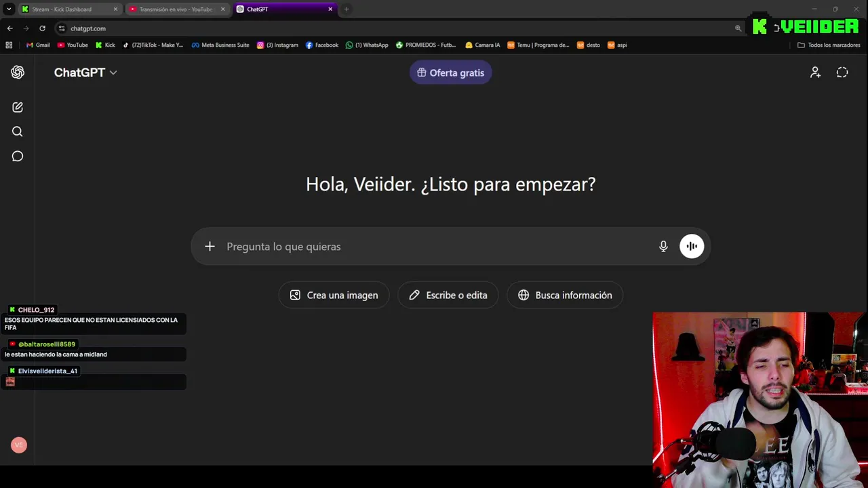Expand the ChatGPT model selector dropdown

pyautogui.click(x=85, y=73)
